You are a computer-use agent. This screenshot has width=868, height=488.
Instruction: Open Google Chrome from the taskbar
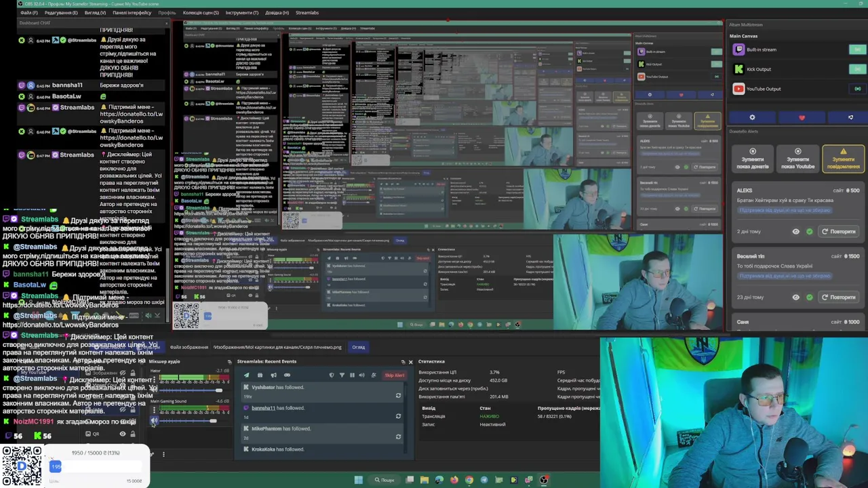coord(469,480)
